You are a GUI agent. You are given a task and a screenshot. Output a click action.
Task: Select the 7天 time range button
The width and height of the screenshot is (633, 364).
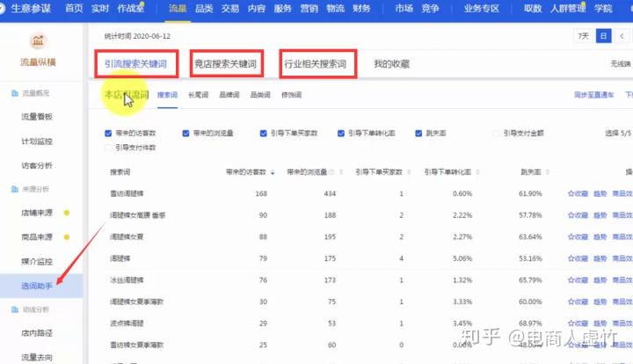[x=584, y=36]
